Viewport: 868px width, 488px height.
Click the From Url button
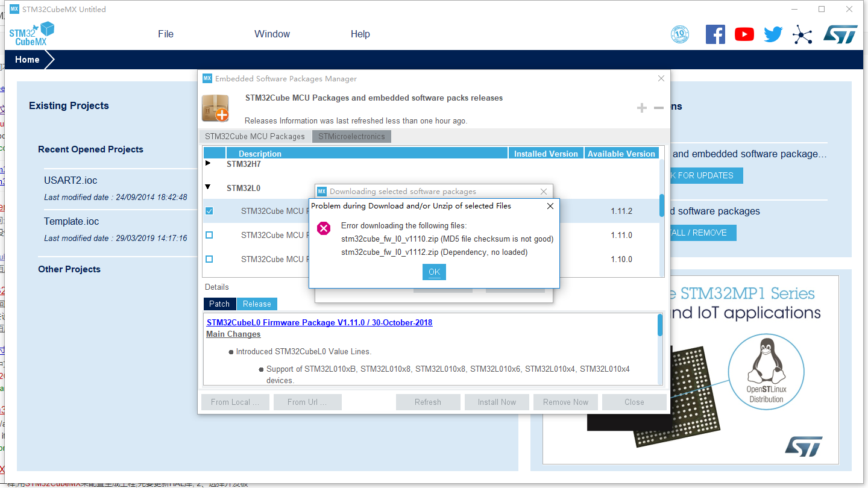307,402
